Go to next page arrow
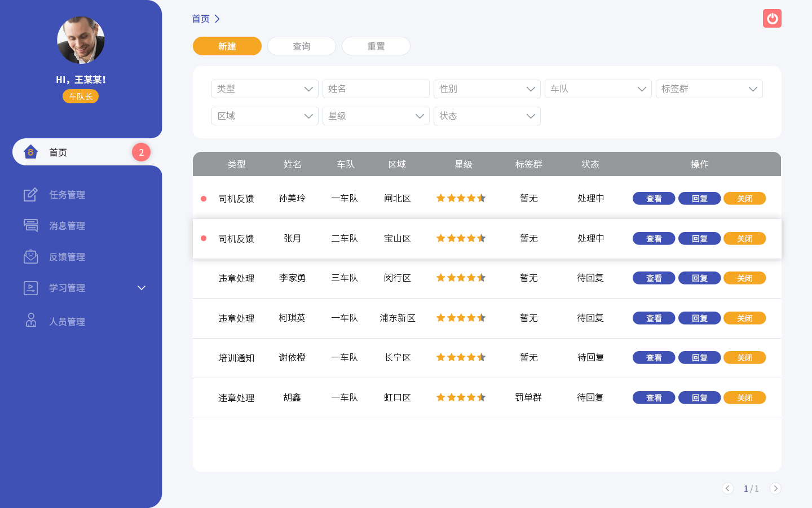This screenshot has width=812, height=508. [x=775, y=488]
